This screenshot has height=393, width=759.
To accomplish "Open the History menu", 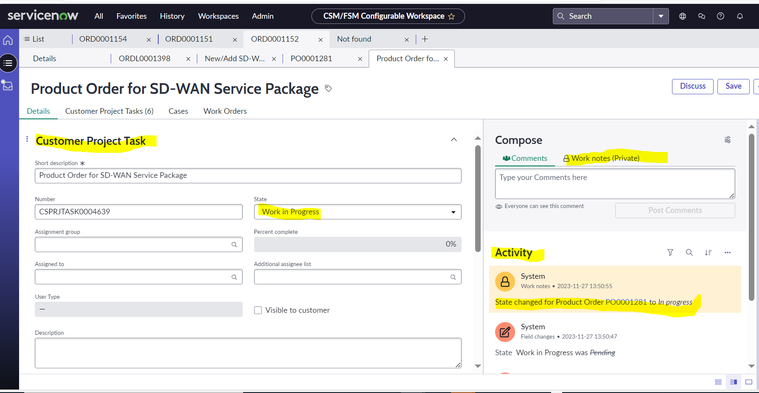I will click(172, 16).
